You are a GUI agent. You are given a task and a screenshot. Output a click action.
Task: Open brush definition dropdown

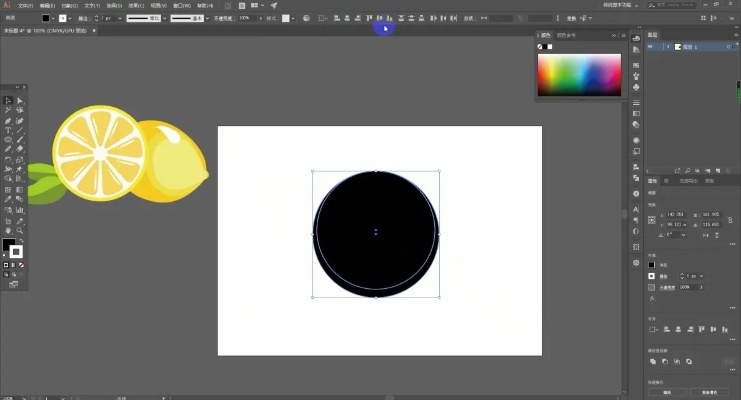pyautogui.click(x=207, y=18)
